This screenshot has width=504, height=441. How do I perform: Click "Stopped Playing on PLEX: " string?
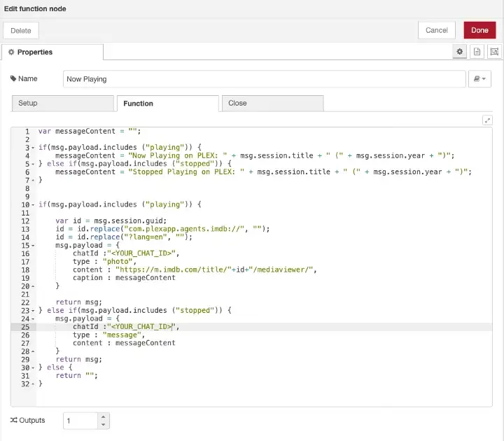(x=186, y=172)
